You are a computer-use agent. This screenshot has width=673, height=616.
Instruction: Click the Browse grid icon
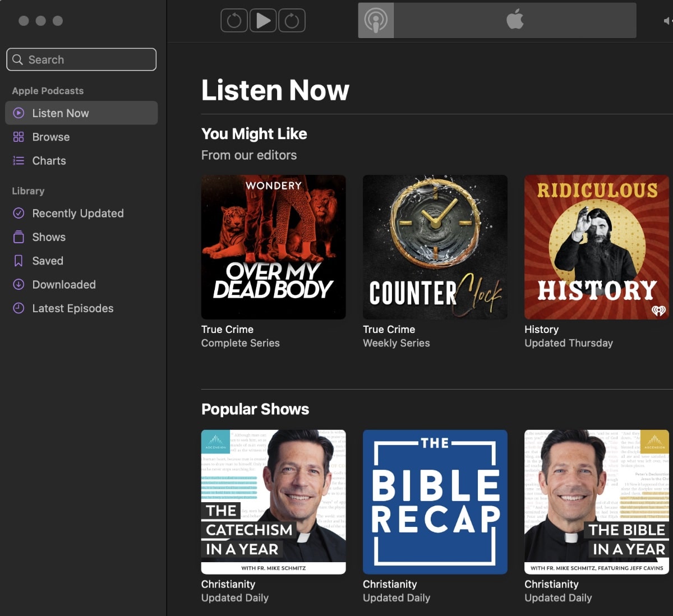point(19,137)
